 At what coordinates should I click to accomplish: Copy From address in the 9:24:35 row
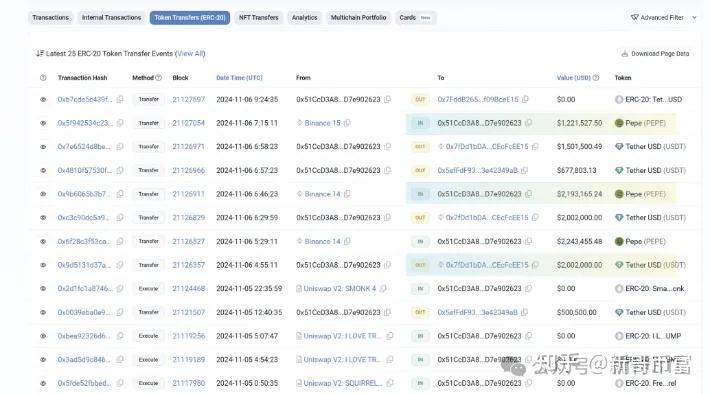pos(388,100)
